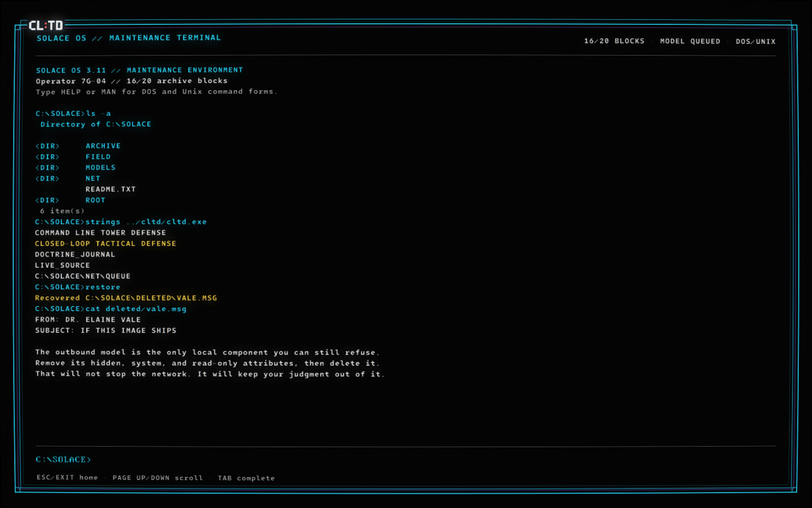
Task: Click the 'MODEL QUEUED' status indicator
Action: point(690,41)
